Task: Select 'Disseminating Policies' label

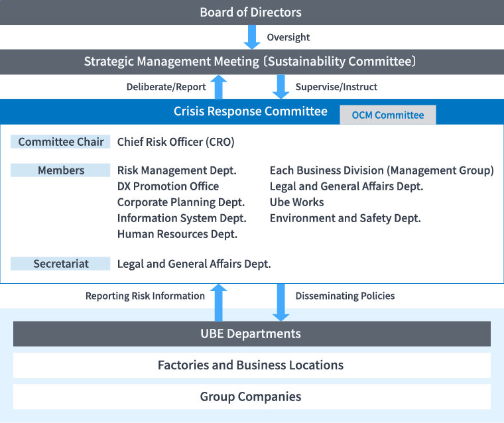Action: point(345,296)
